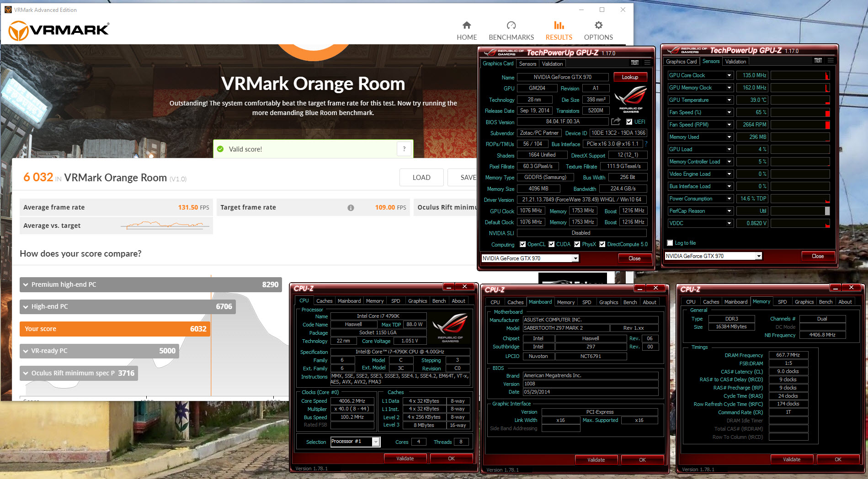The width and height of the screenshot is (868, 479).
Task: Open the hamburger menu in GPU-Z Sensors window
Action: click(x=831, y=61)
